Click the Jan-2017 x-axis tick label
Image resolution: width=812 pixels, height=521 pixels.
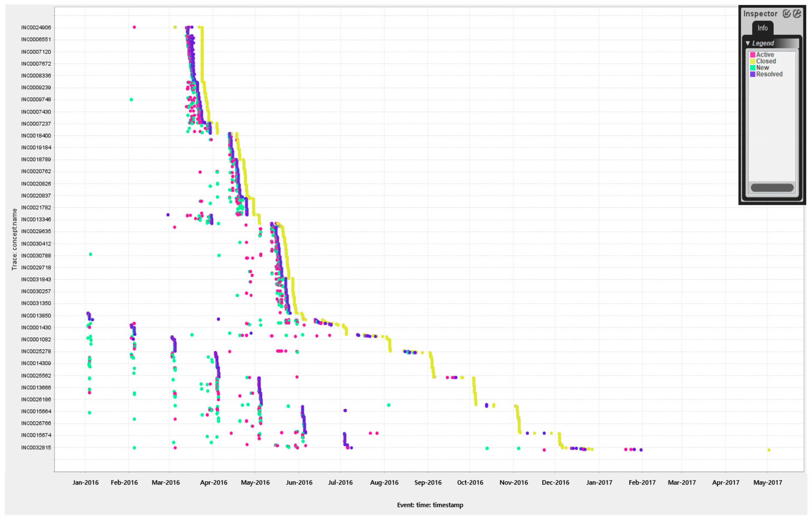pos(599,483)
